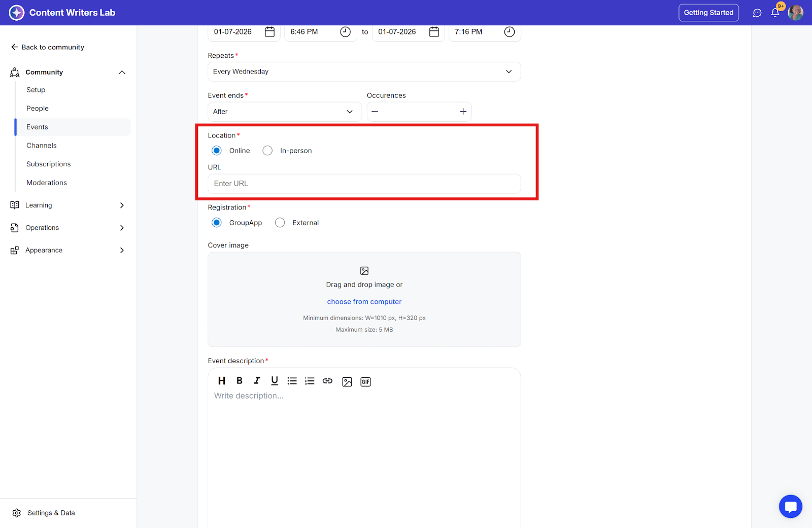Viewport: 812px width, 528px height.
Task: Open Subscriptions in the sidebar
Action: 49,164
